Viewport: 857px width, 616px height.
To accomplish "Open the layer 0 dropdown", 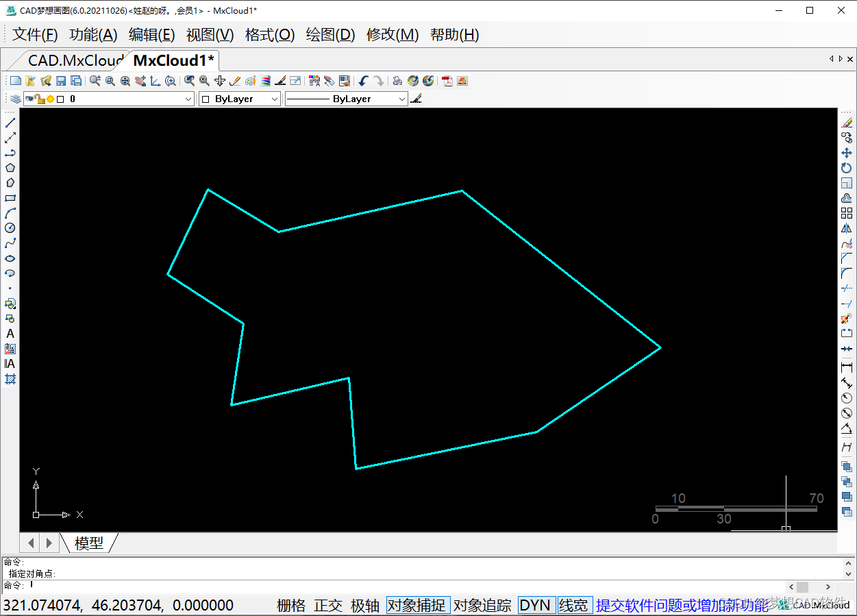I will (189, 99).
